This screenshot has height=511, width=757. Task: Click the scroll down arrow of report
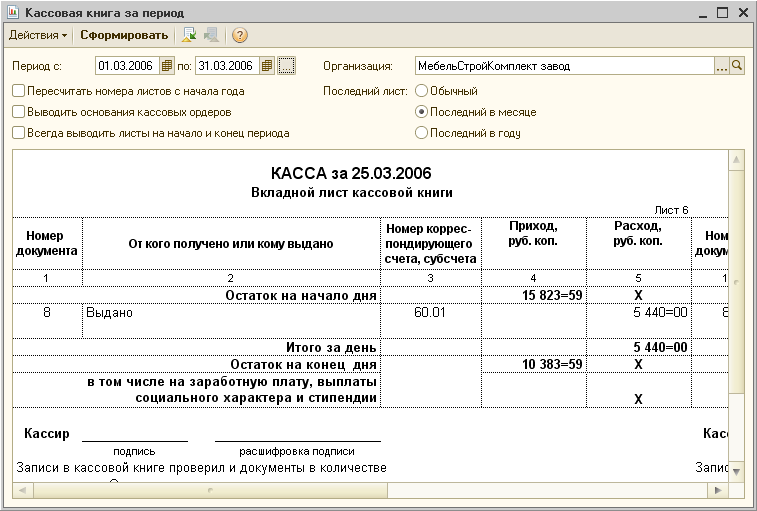736,471
